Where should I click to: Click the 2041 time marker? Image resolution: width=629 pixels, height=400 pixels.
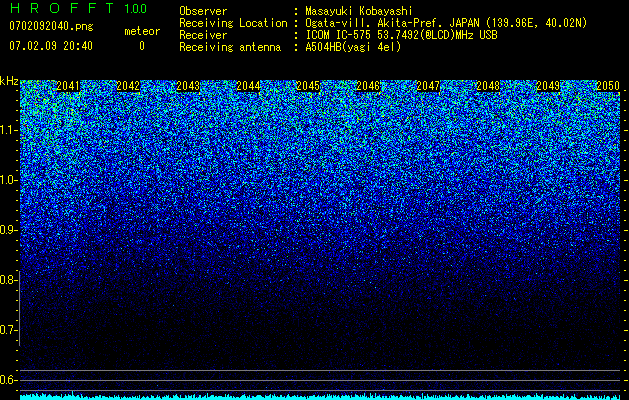(68, 86)
